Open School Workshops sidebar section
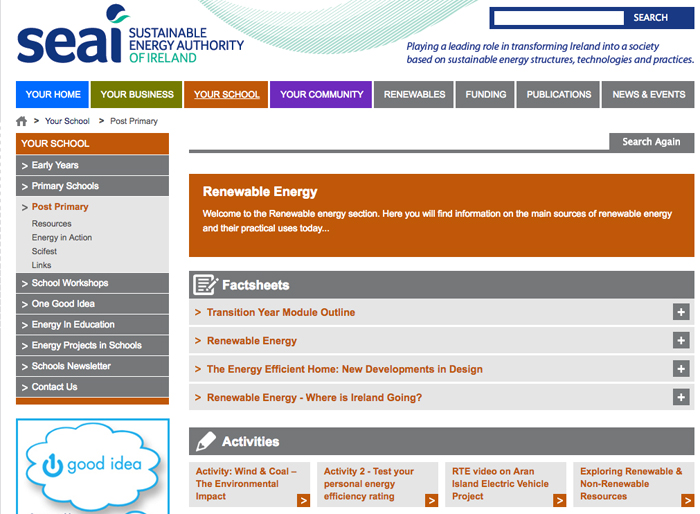Viewport: 700px width, 514px height. tap(92, 283)
